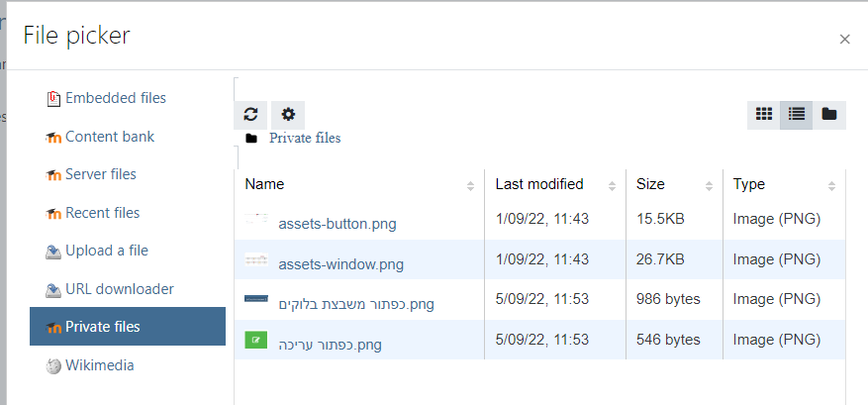Click the green edit button file thumbnail
The image size is (868, 405).
coord(256,340)
